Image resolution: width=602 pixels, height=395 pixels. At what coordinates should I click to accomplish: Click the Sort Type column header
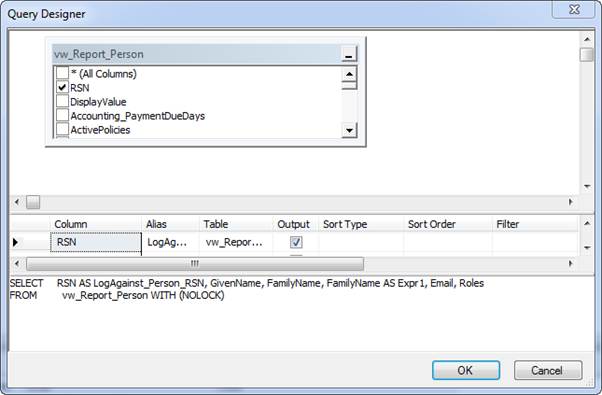click(361, 224)
